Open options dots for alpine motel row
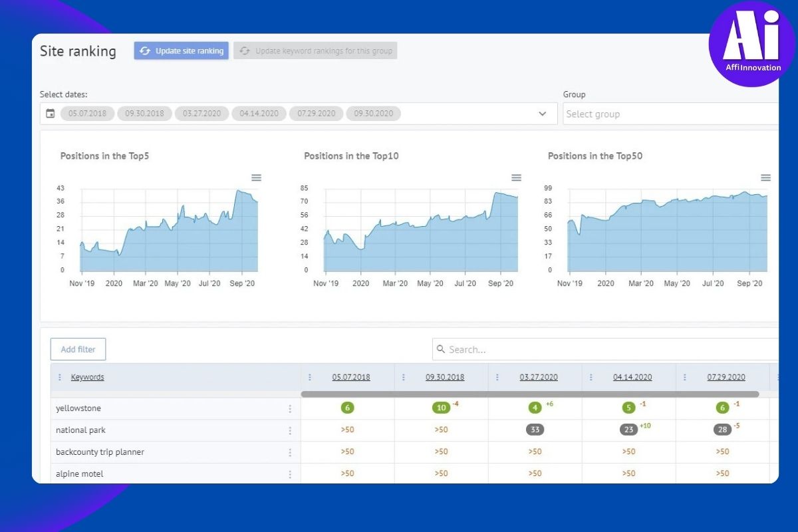The height and width of the screenshot is (532, 798). [x=290, y=474]
